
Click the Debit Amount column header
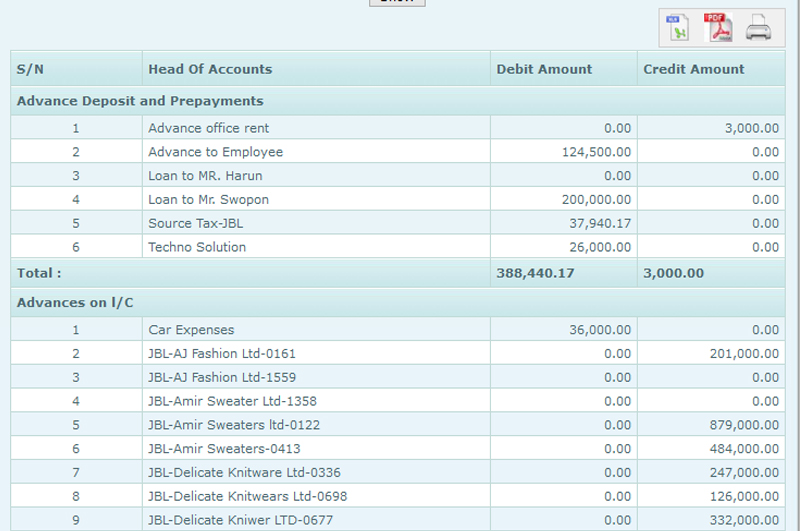(544, 69)
